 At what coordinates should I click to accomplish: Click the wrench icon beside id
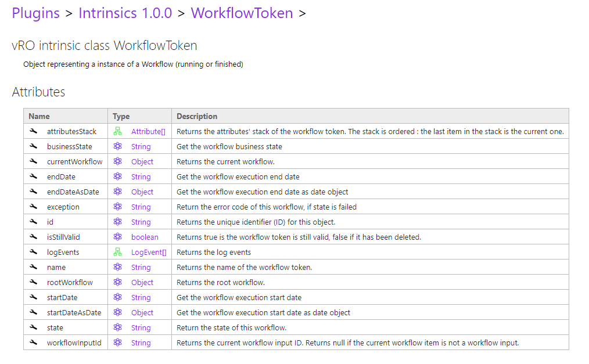[34, 221]
